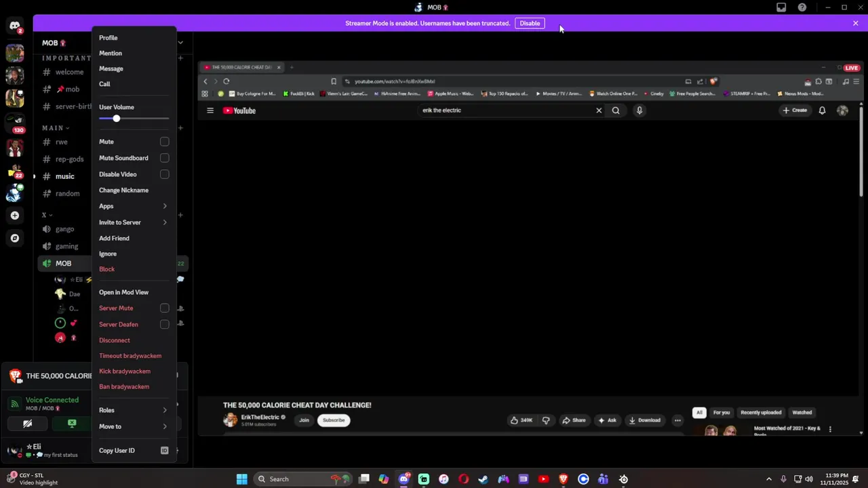Select Profile in context menu
This screenshot has width=868, height=488.
[108, 38]
